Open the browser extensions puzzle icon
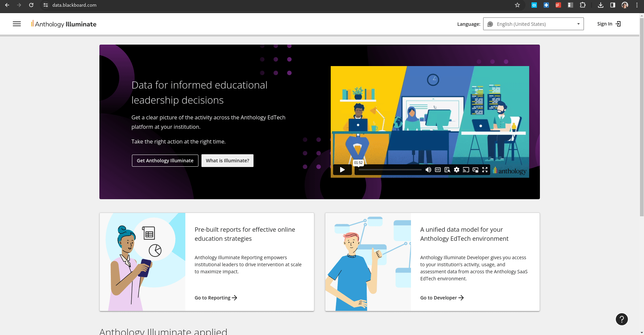Image resolution: width=644 pixels, height=335 pixels. point(583,5)
